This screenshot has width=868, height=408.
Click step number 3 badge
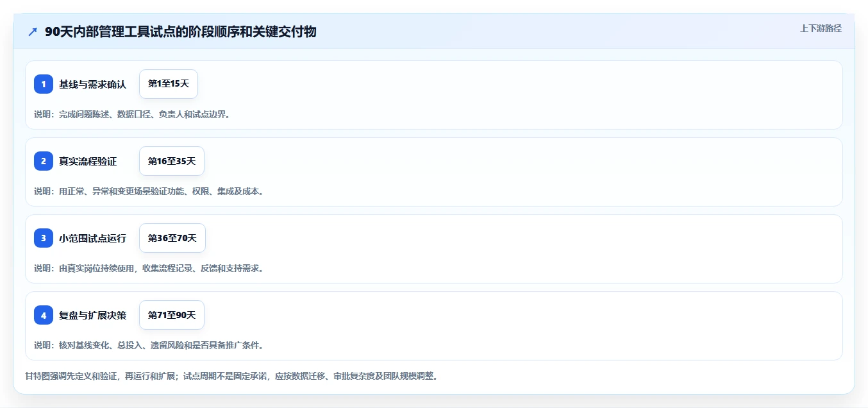coord(44,238)
